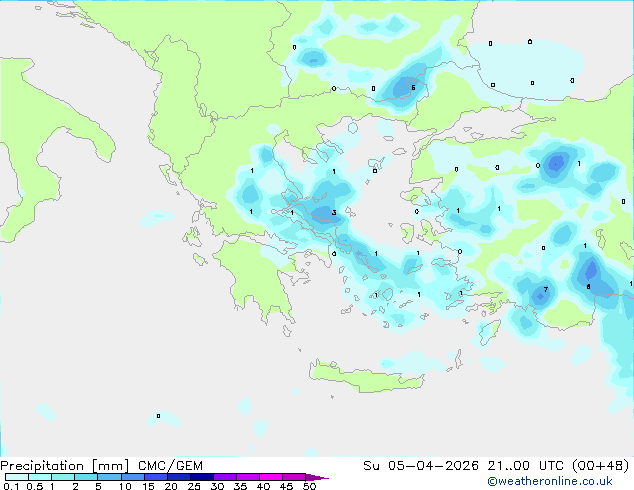The height and width of the screenshot is (490, 634).
Task: Click the 20–25 mm legend color swatch
Action: pos(178,477)
